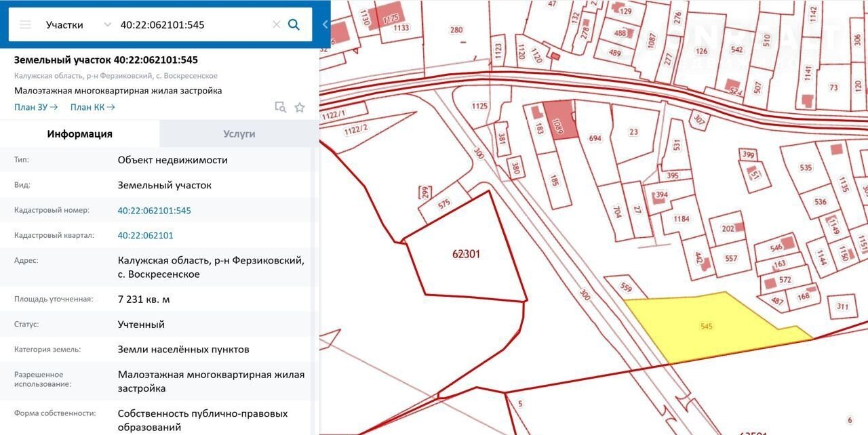Clear the search field with X icon
Image resolution: width=868 pixels, height=435 pixels.
pyautogui.click(x=276, y=25)
